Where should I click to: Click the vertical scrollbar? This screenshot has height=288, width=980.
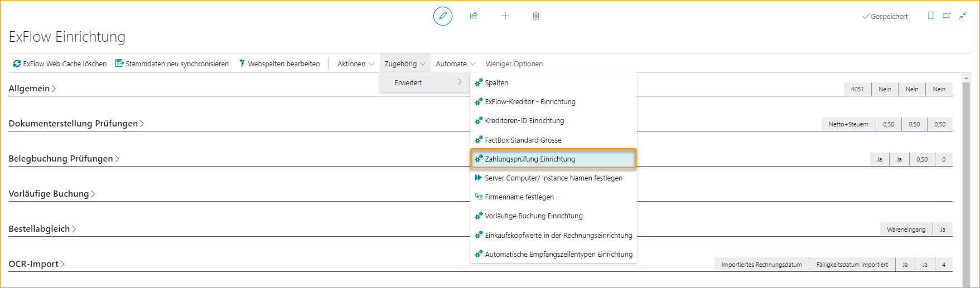pyautogui.click(x=966, y=181)
